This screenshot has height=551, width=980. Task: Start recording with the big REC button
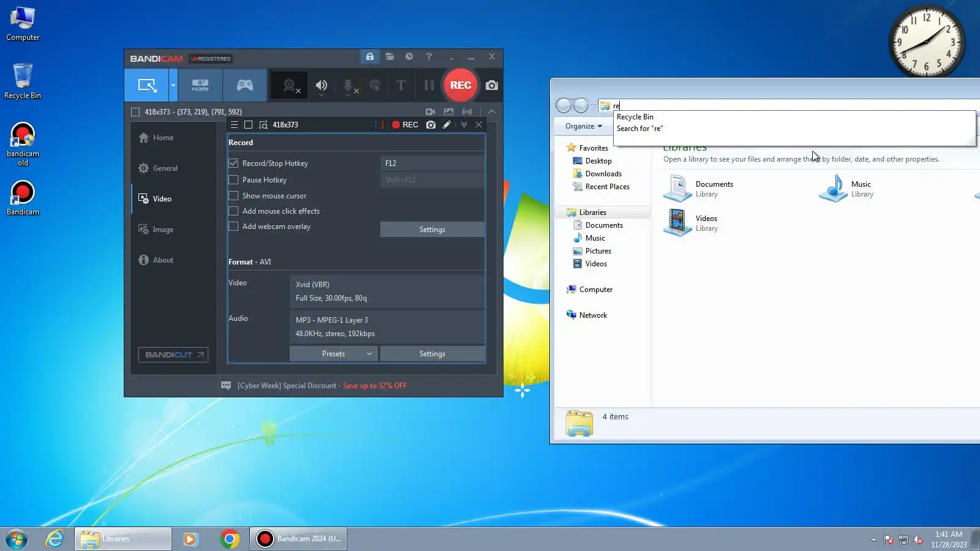(x=461, y=85)
